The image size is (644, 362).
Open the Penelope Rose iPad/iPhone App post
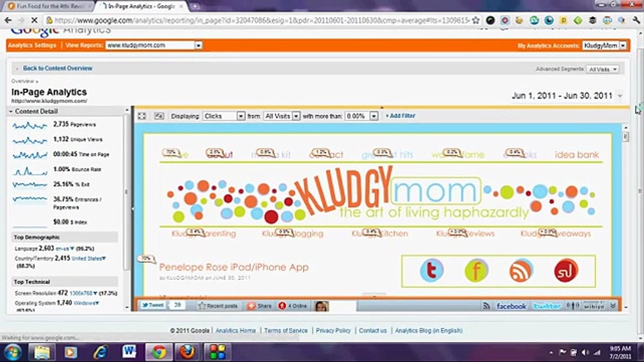[x=234, y=267]
